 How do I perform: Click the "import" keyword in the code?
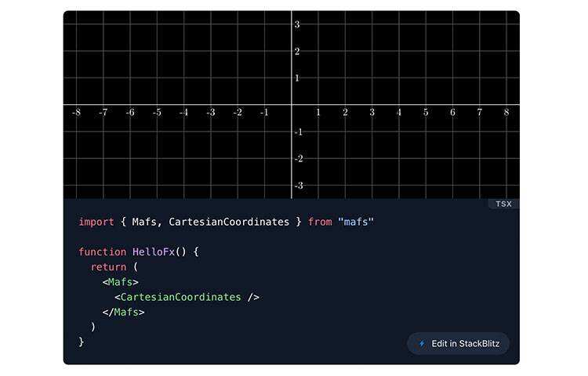(96, 222)
